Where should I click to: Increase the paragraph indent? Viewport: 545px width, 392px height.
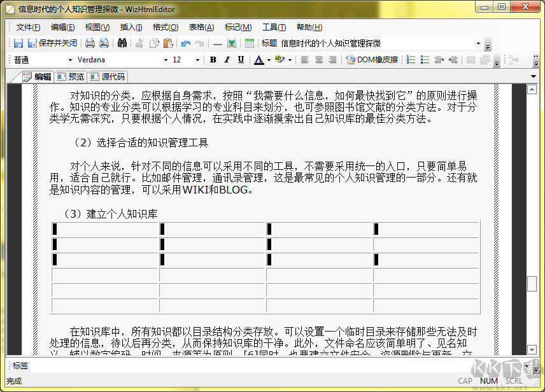click(453, 60)
